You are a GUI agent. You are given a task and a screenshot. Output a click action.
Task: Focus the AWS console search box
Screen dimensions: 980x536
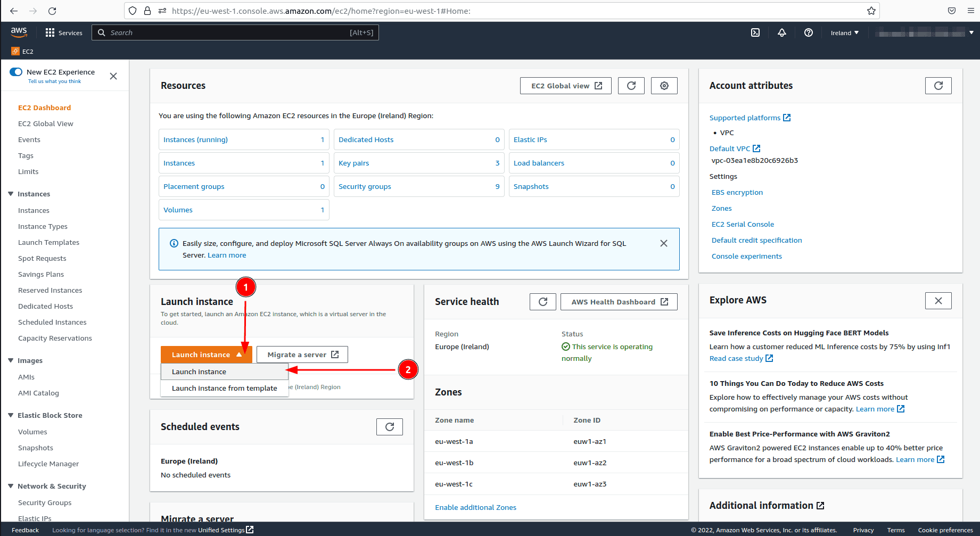point(235,32)
